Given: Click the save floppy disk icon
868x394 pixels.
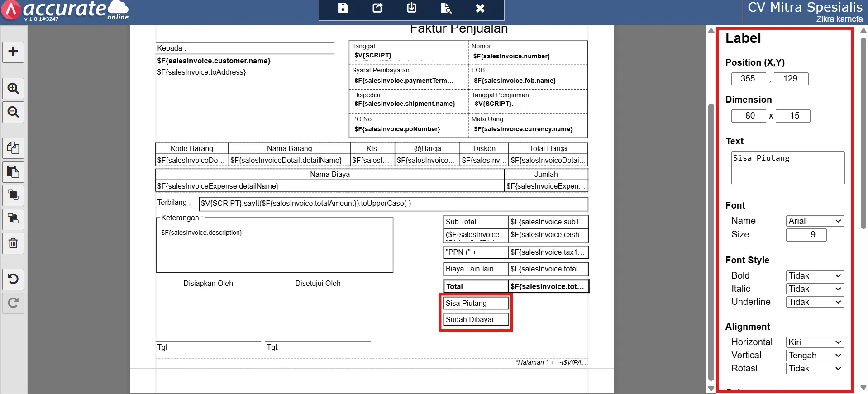Looking at the screenshot, I should [x=343, y=8].
